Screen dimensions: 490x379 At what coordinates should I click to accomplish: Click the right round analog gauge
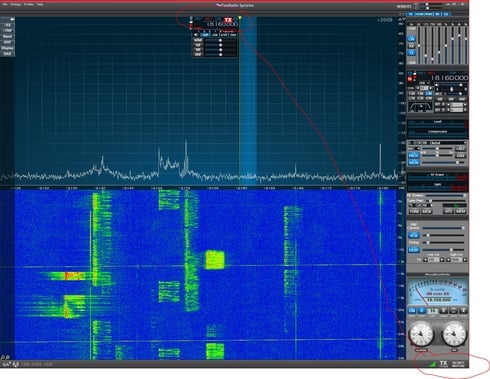pyautogui.click(x=454, y=334)
